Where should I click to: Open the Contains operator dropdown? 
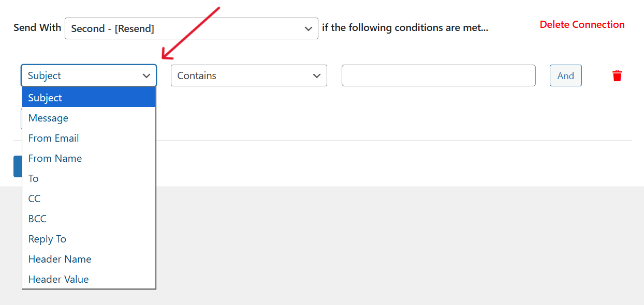(248, 75)
